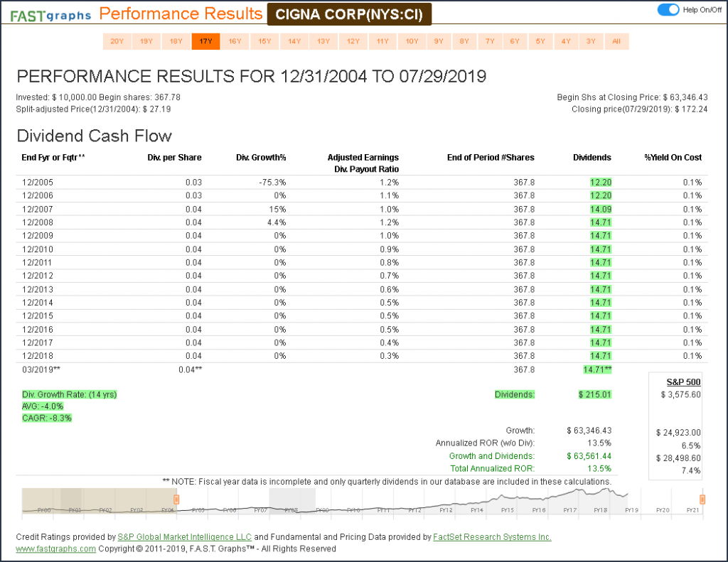Click the 15% growth for 12/2007
728x562 pixels.
(x=278, y=210)
